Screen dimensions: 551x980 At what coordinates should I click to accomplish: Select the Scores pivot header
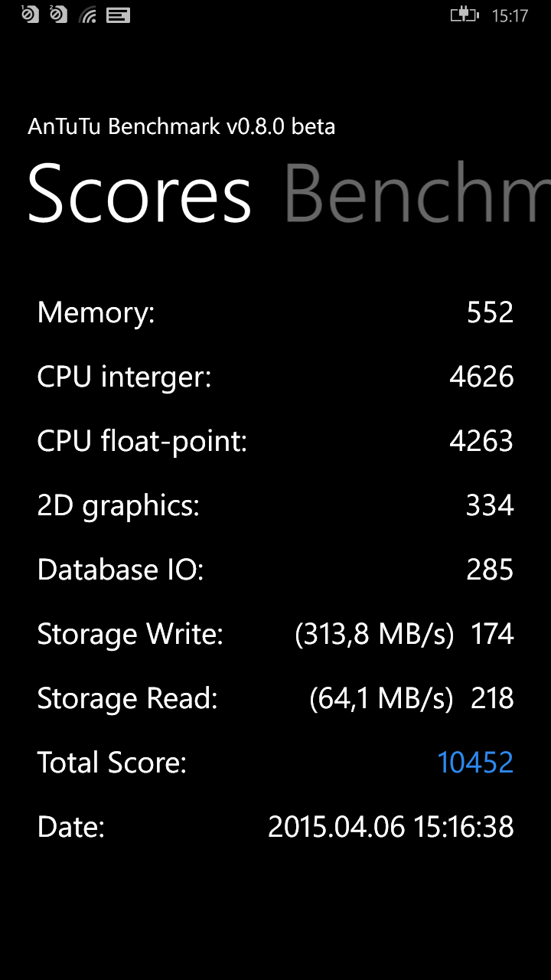(139, 193)
